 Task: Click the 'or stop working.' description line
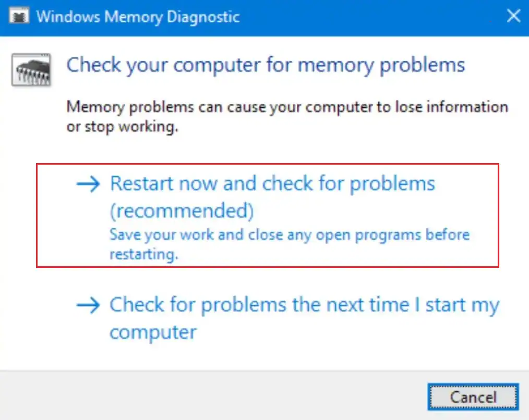pyautogui.click(x=122, y=127)
